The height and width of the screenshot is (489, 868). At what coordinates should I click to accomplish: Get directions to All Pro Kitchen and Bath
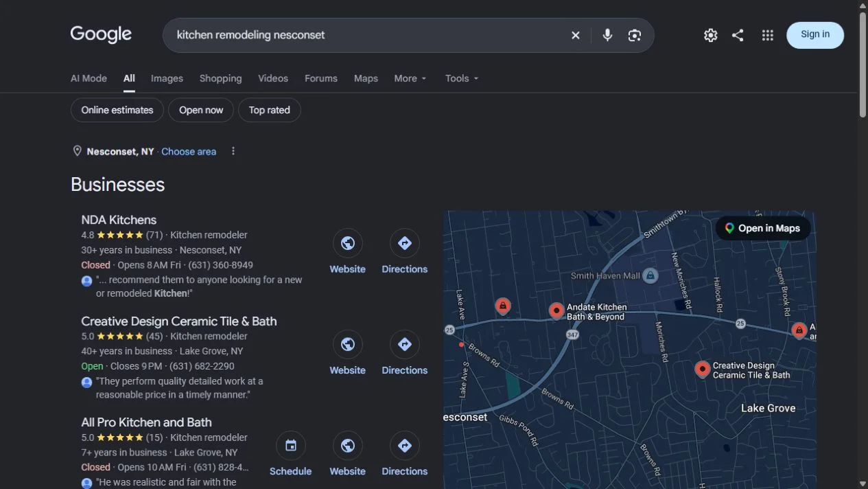tap(405, 446)
